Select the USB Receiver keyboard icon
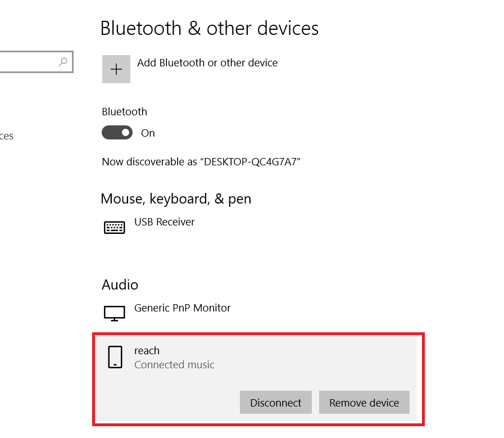 pyautogui.click(x=115, y=227)
